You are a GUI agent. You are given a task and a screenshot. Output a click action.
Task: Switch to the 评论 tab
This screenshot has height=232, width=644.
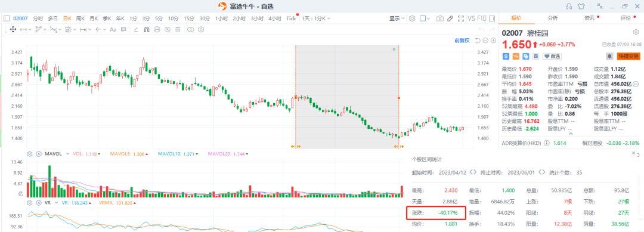coord(626,18)
